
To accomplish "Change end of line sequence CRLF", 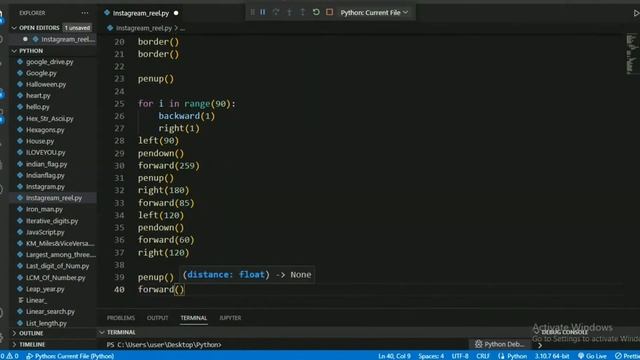I will pos(483,356).
